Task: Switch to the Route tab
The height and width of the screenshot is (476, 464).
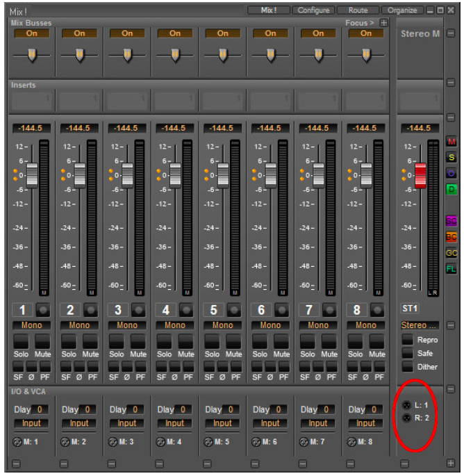Action: (x=358, y=10)
